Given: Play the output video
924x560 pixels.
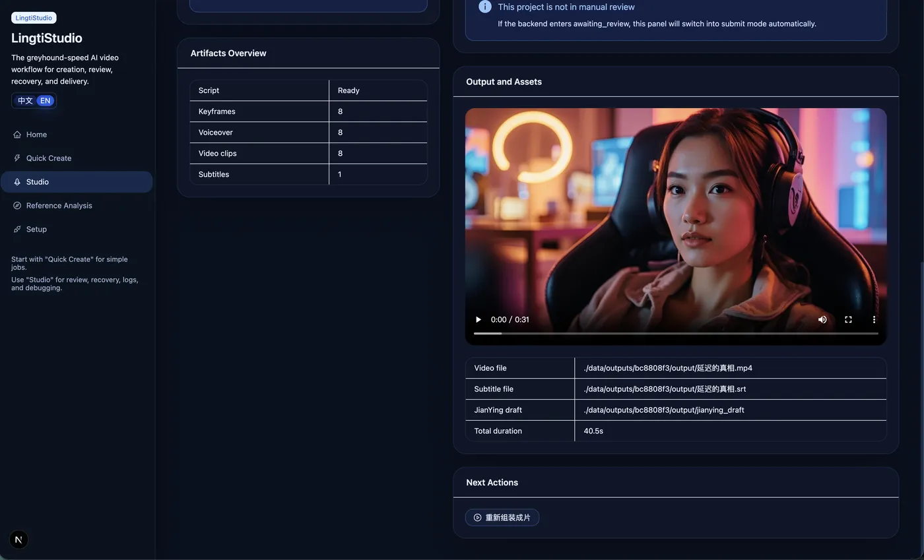Looking at the screenshot, I should pyautogui.click(x=478, y=319).
